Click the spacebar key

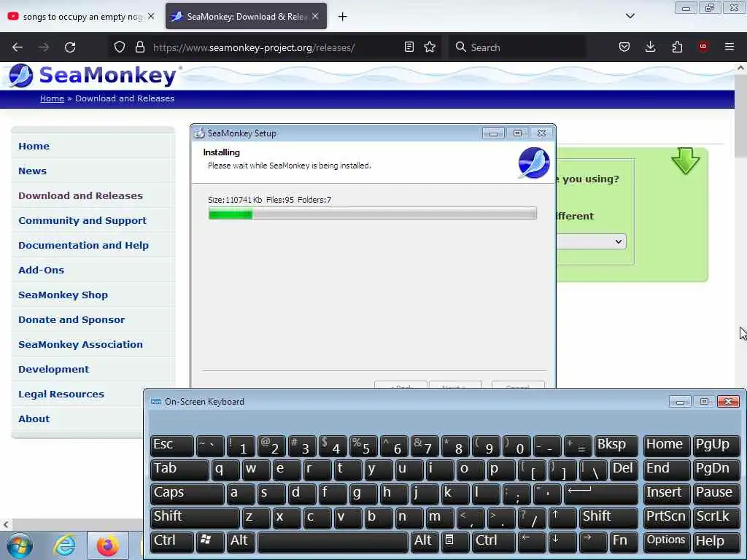pyautogui.click(x=333, y=542)
